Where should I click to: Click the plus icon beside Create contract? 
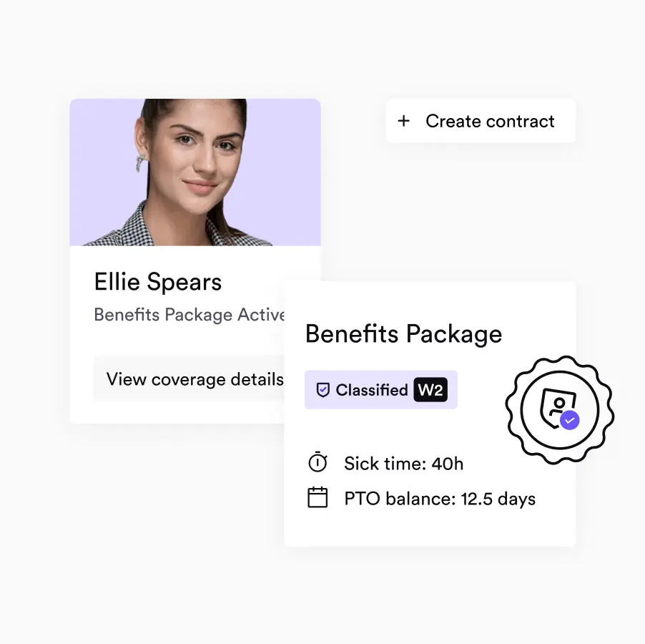click(403, 121)
